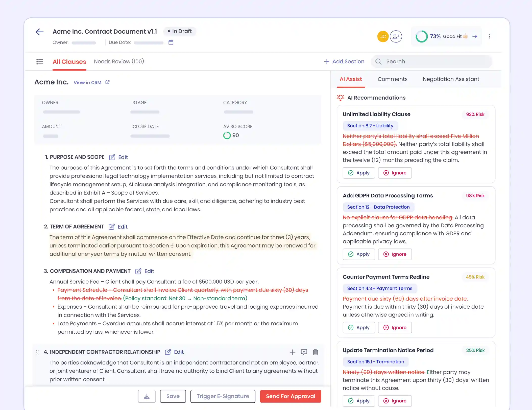532x410 pixels.
Task: Click the back arrow icon
Action: [x=40, y=32]
